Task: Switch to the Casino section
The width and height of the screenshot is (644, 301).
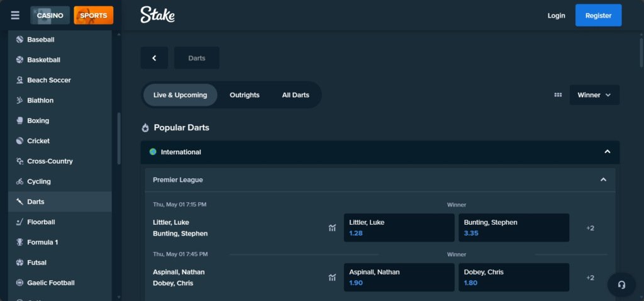Action: point(50,16)
